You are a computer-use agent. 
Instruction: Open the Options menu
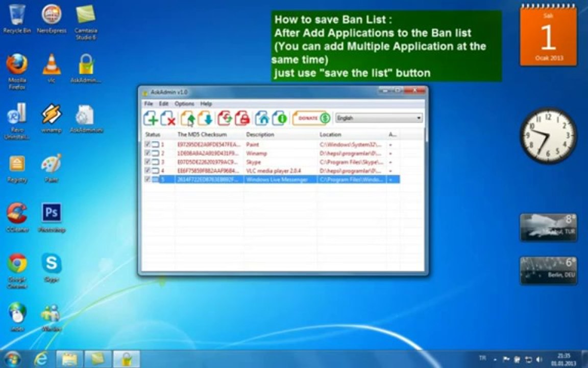[184, 104]
